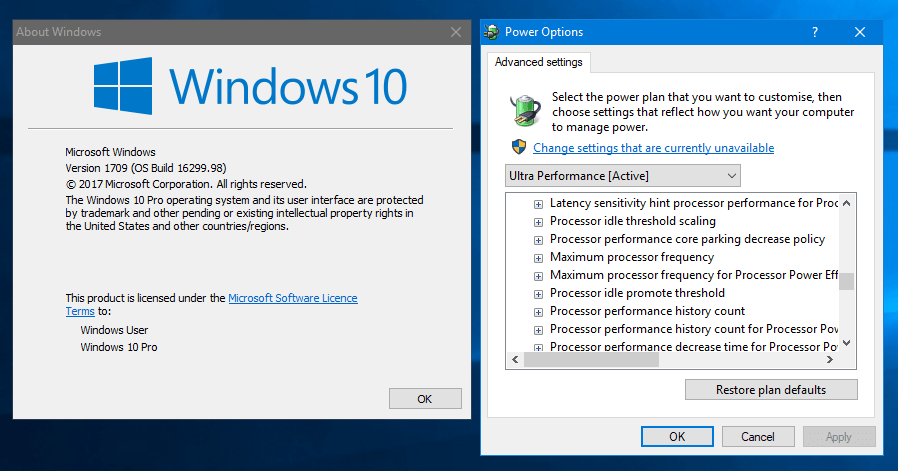Click the Windows User licensee text
This screenshot has height=471, width=898.
[x=114, y=330]
